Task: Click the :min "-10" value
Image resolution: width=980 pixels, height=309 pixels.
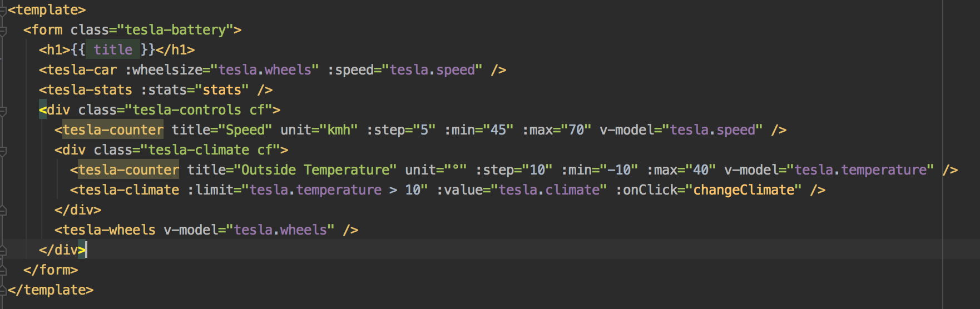Action: [x=619, y=170]
